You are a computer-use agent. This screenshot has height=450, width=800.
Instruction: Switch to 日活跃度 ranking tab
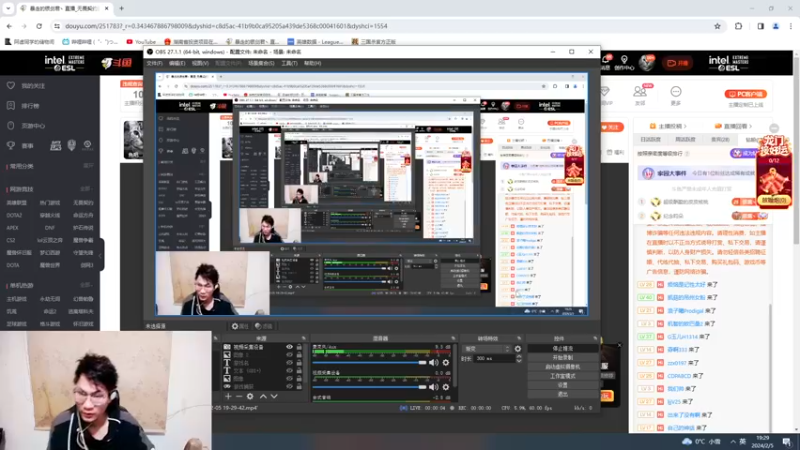(x=650, y=139)
